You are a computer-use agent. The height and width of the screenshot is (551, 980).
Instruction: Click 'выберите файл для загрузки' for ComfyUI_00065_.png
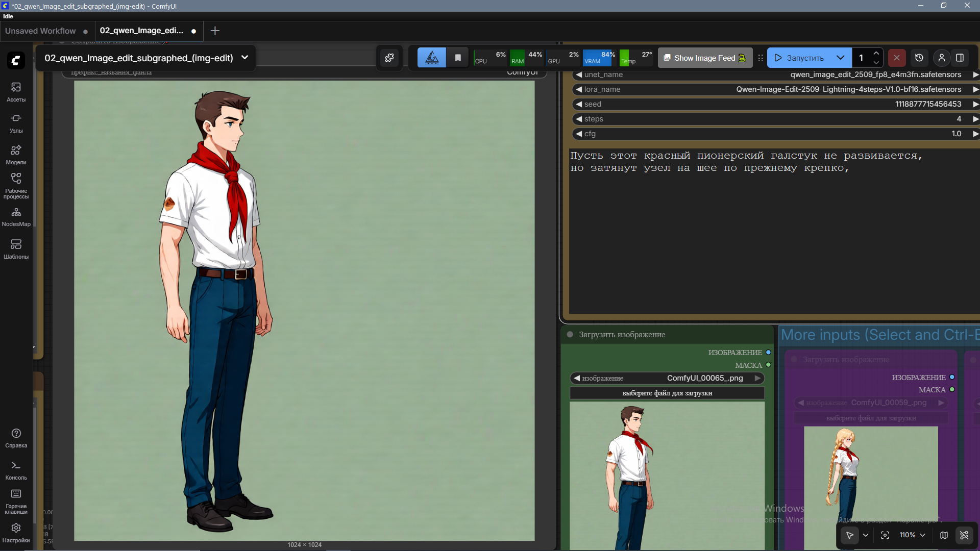pos(667,393)
